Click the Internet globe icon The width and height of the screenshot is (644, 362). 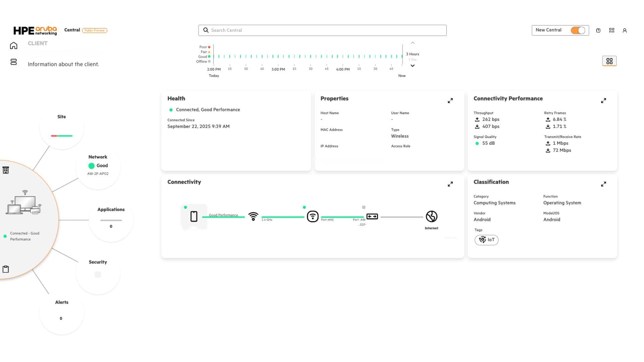point(431,217)
